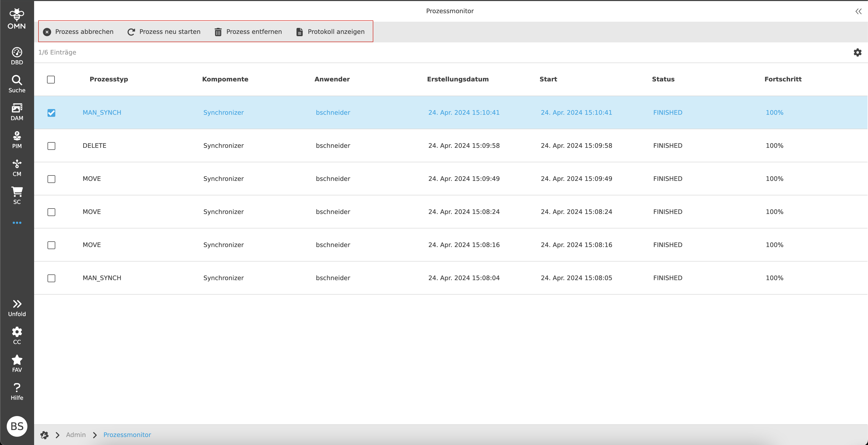
Task: Open Admin from the breadcrumb
Action: pyautogui.click(x=76, y=435)
